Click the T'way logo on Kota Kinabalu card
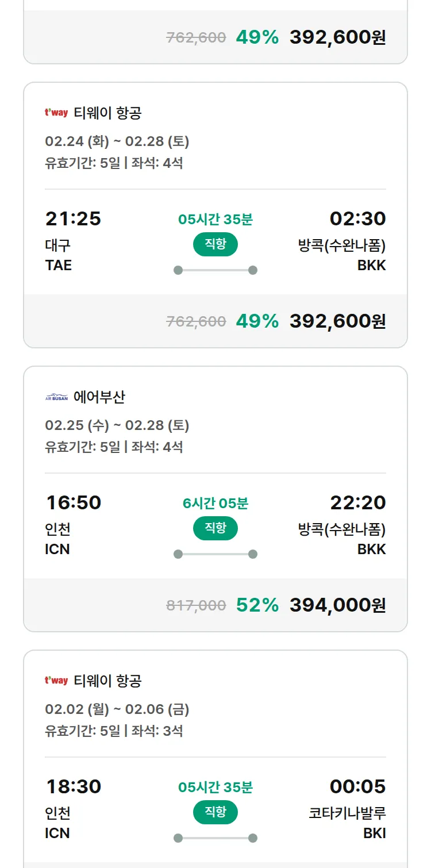This screenshot has width=431, height=868. (56, 681)
